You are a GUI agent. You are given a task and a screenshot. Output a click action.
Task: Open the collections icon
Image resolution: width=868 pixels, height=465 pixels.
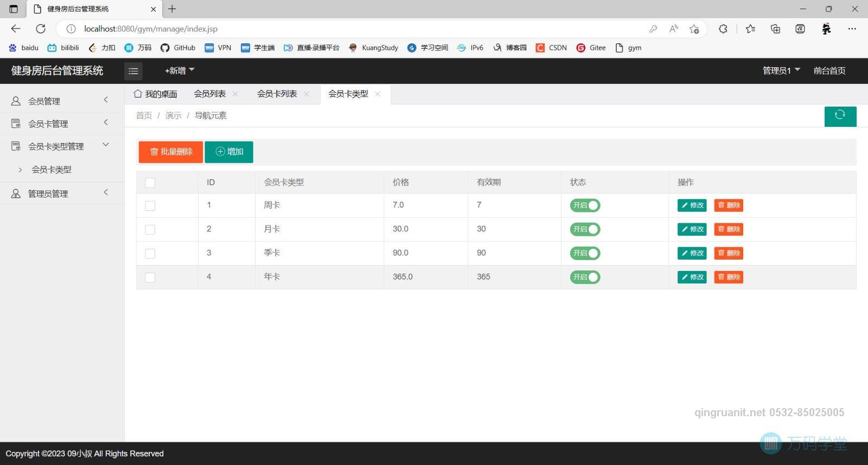point(776,29)
